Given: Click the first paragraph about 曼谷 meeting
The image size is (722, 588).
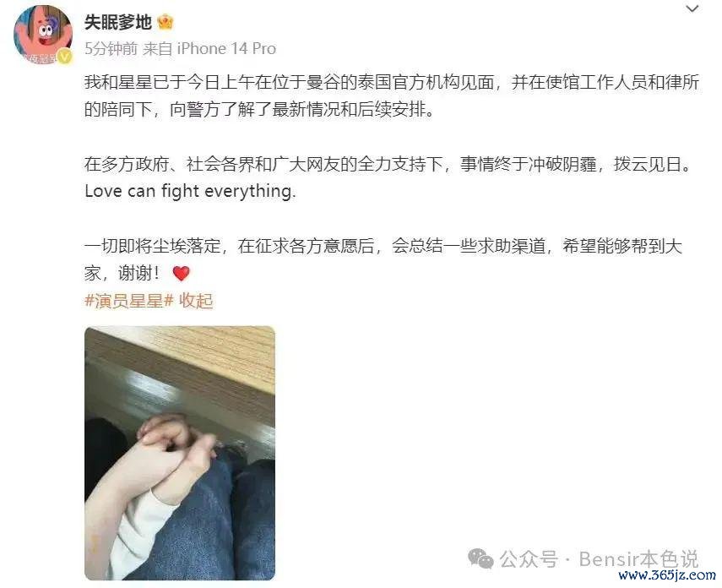Looking at the screenshot, I should pyautogui.click(x=393, y=95).
